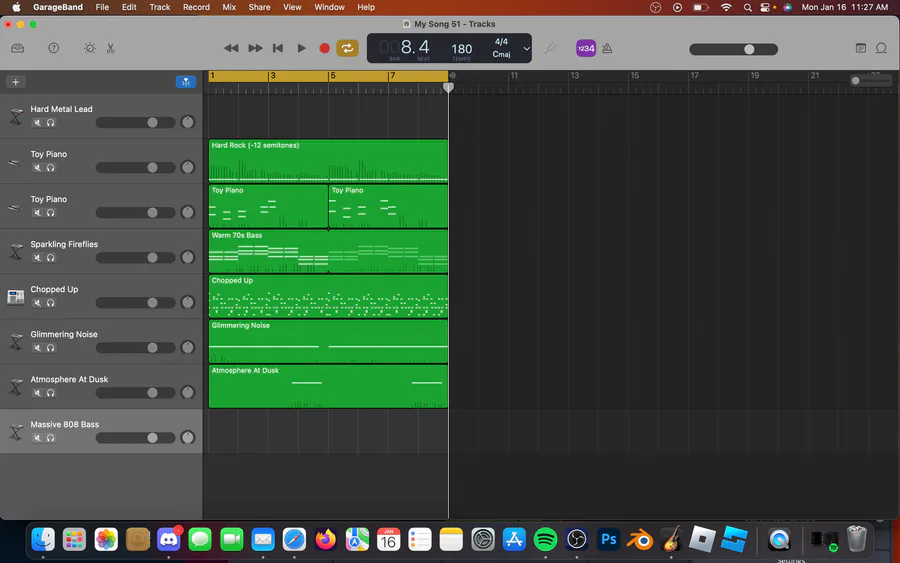Start playback with the Play button
This screenshot has height=563, width=900.
click(x=301, y=48)
